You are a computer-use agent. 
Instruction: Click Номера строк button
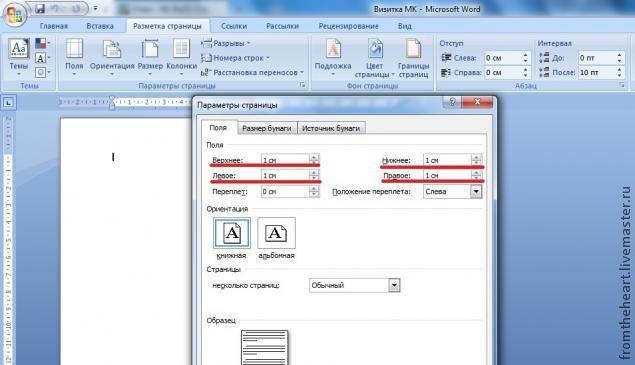(x=236, y=58)
